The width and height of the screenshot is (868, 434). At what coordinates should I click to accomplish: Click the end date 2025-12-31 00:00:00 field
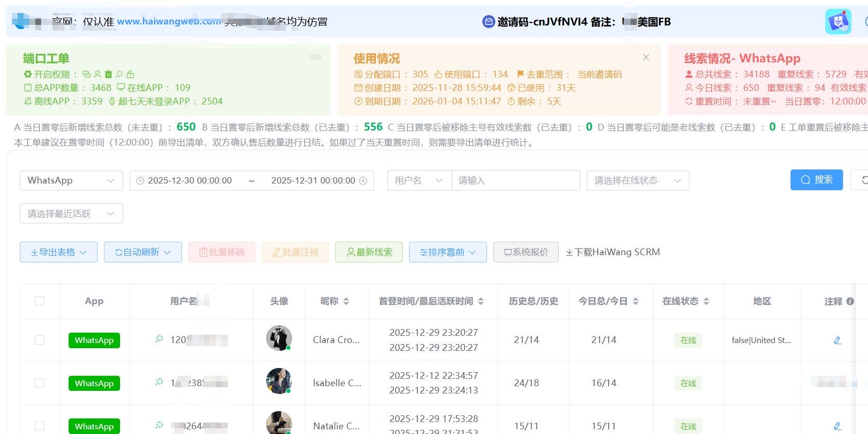313,180
